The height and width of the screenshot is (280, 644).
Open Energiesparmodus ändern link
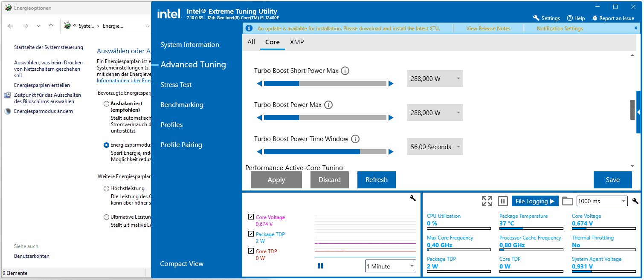44,111
